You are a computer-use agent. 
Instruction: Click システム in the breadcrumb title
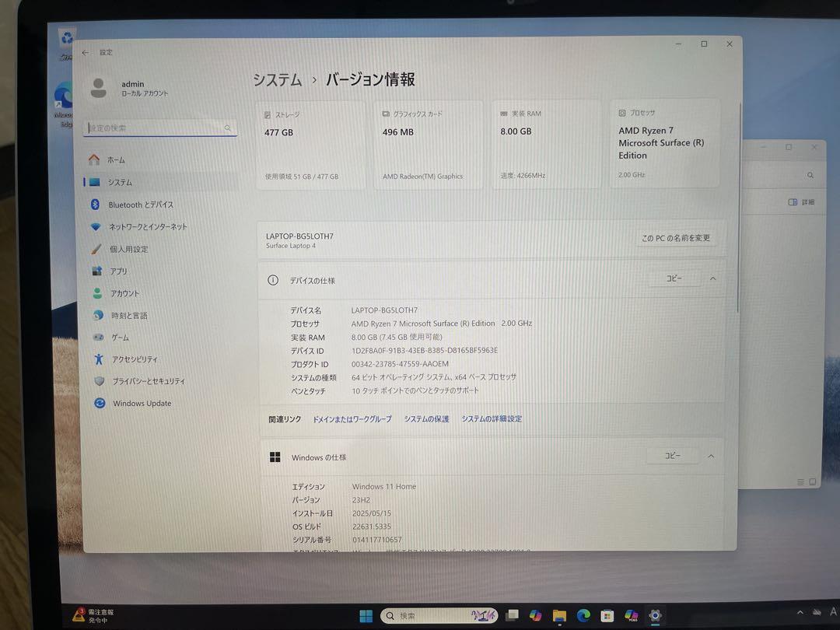pos(278,80)
